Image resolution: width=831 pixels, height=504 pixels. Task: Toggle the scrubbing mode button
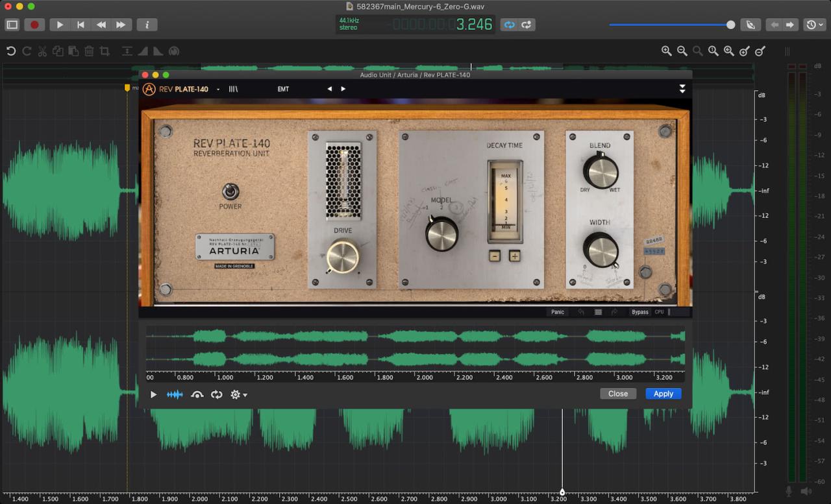[750, 25]
